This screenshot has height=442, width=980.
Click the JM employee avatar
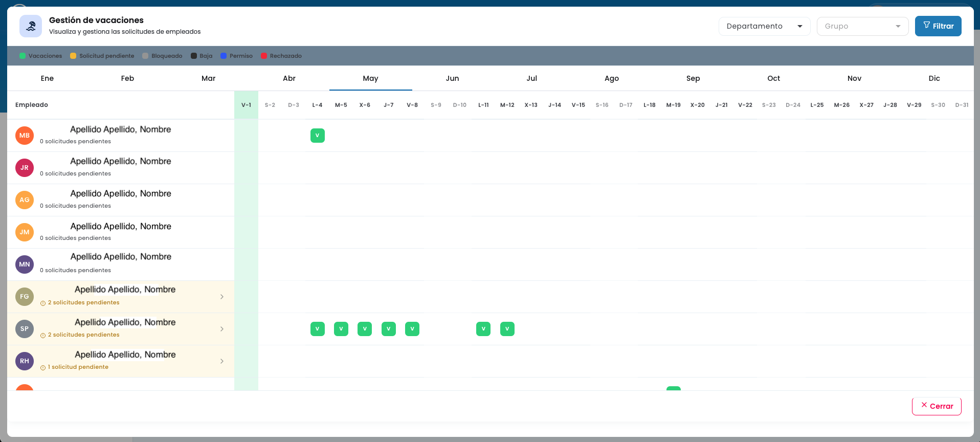click(x=25, y=232)
